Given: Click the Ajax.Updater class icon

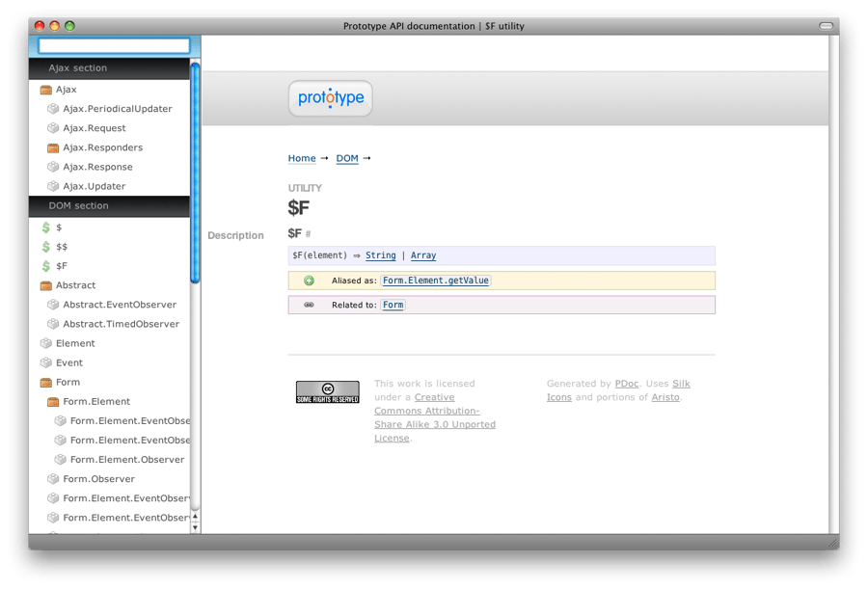Looking at the screenshot, I should 53,187.
